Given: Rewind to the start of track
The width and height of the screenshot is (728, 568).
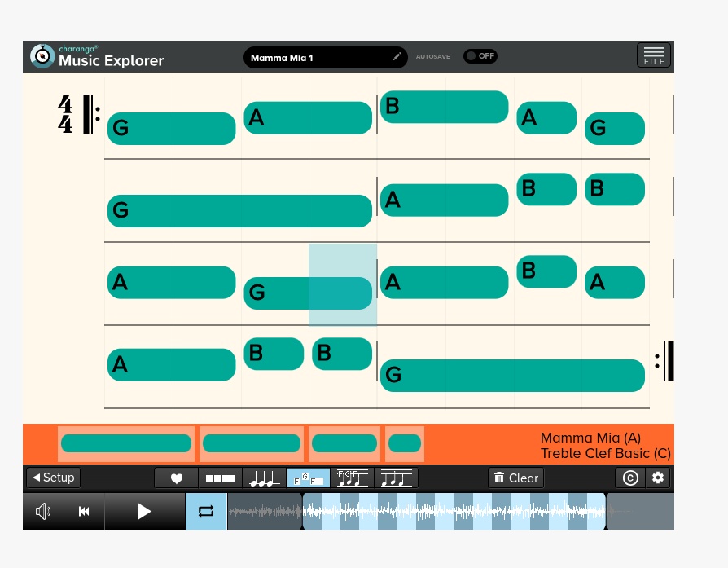Looking at the screenshot, I should [x=84, y=511].
